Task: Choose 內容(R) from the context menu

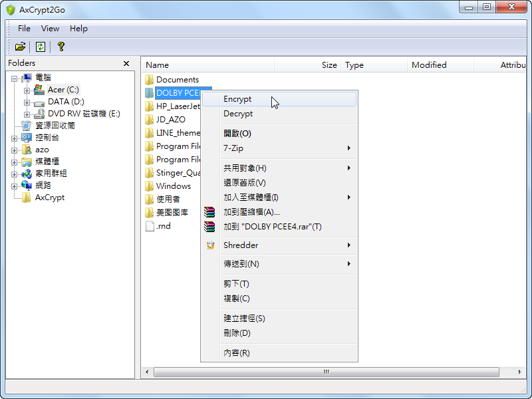Action: point(279,353)
